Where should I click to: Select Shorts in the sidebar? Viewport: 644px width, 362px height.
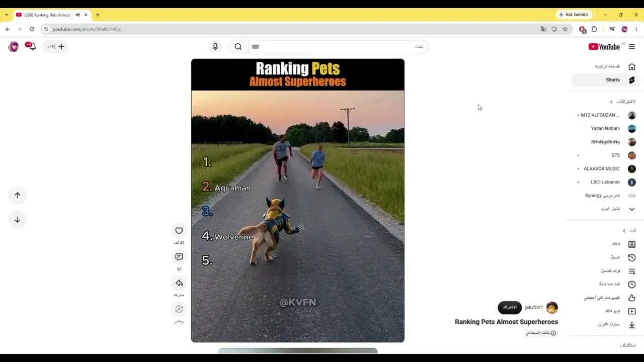click(x=605, y=80)
